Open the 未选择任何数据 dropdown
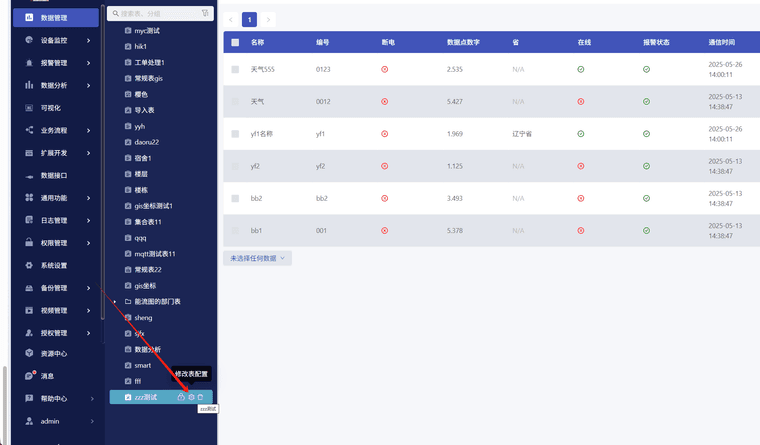The image size is (760, 445). (257, 258)
